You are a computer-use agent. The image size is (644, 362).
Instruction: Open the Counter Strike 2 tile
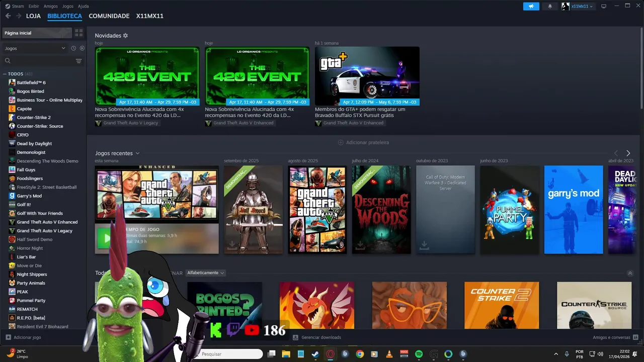(x=502, y=305)
